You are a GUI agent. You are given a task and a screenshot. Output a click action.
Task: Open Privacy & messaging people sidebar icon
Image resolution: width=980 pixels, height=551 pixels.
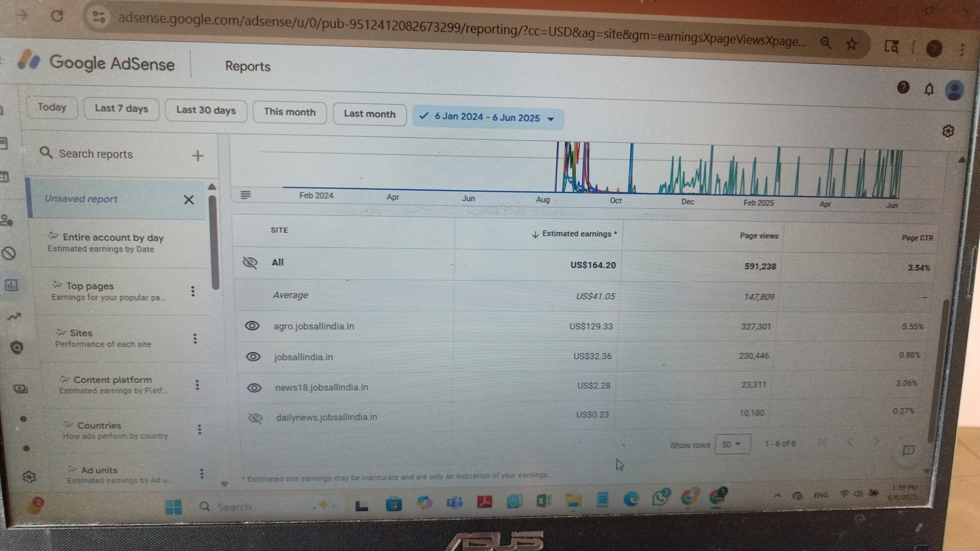pos(7,220)
